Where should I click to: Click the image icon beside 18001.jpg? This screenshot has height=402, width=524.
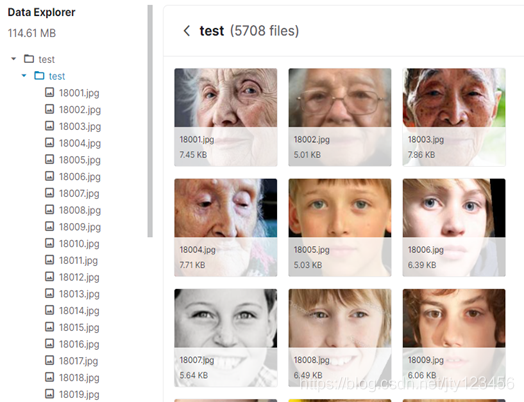[x=49, y=93]
